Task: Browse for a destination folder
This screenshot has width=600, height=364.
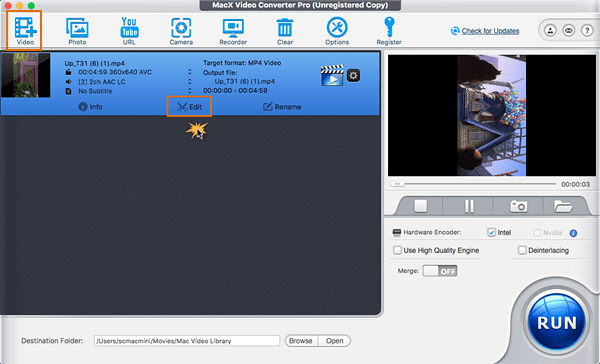Action: pyautogui.click(x=301, y=341)
